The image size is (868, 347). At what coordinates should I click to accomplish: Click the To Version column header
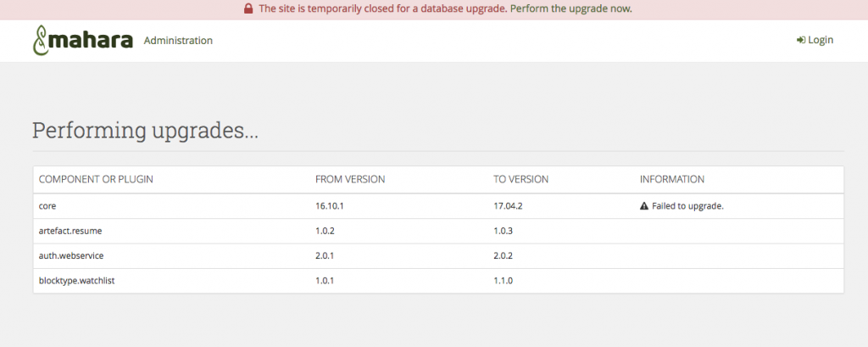coord(521,180)
